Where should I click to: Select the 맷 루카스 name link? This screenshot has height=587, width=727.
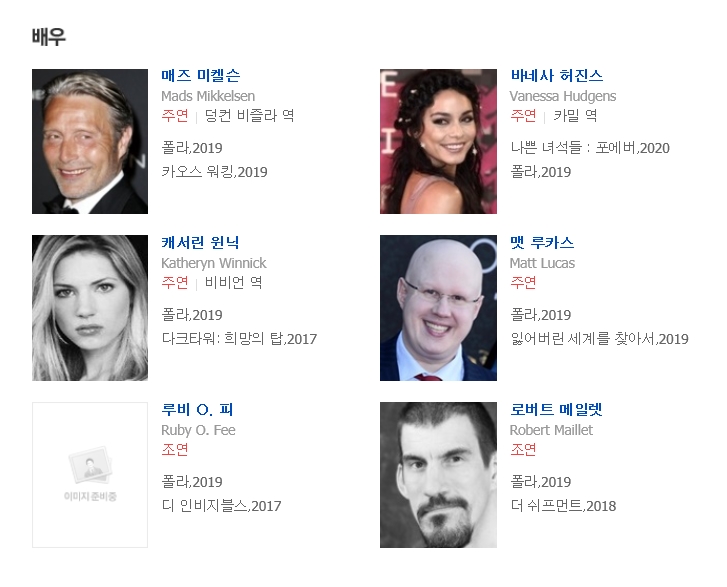542,242
